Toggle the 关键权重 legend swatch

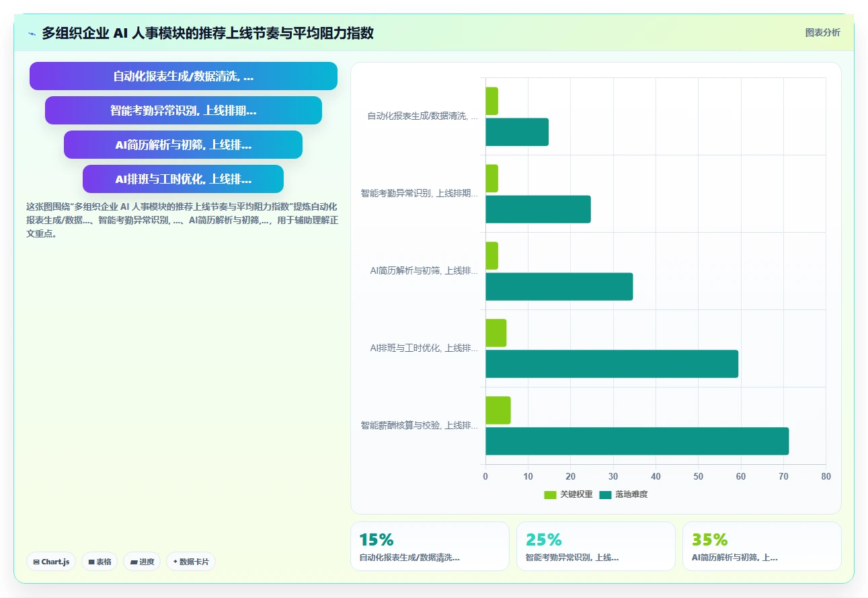pos(550,494)
